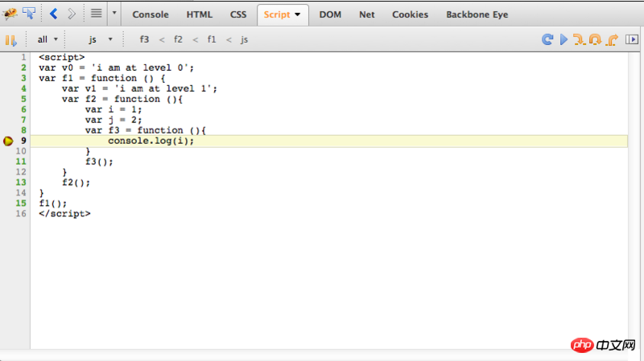The width and height of the screenshot is (644, 361).
Task: Activate the element inspector arrow icon
Action: (x=29, y=14)
